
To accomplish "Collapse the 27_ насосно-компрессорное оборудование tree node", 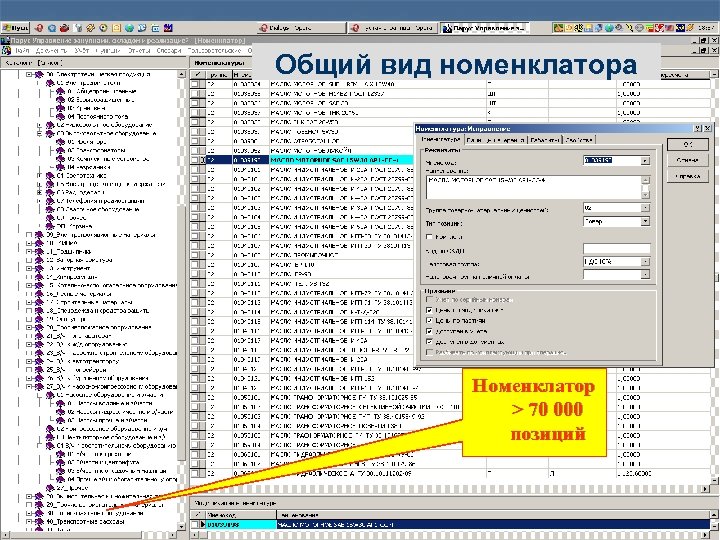I will (x=29, y=387).
